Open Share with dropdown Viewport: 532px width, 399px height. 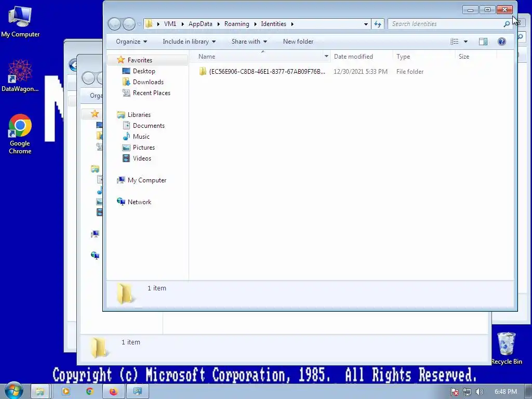[249, 42]
